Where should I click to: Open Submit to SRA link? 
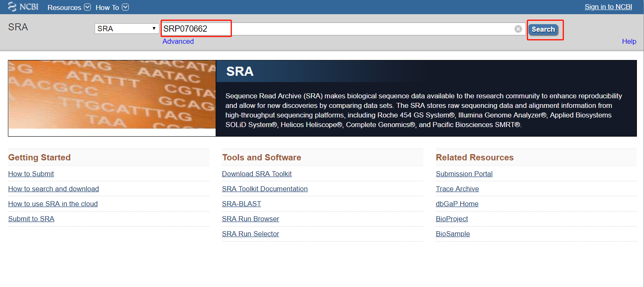[31, 219]
